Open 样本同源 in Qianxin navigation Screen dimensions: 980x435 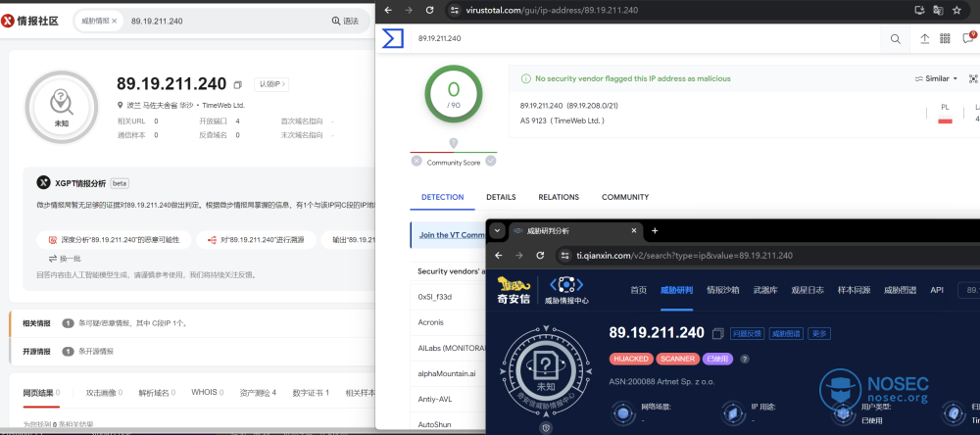pyautogui.click(x=854, y=290)
